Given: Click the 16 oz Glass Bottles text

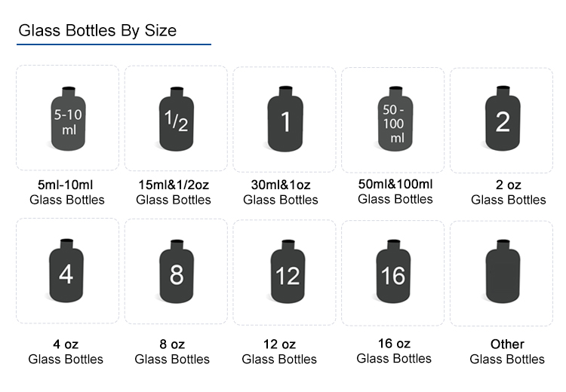Looking at the screenshot, I should (x=394, y=351).
